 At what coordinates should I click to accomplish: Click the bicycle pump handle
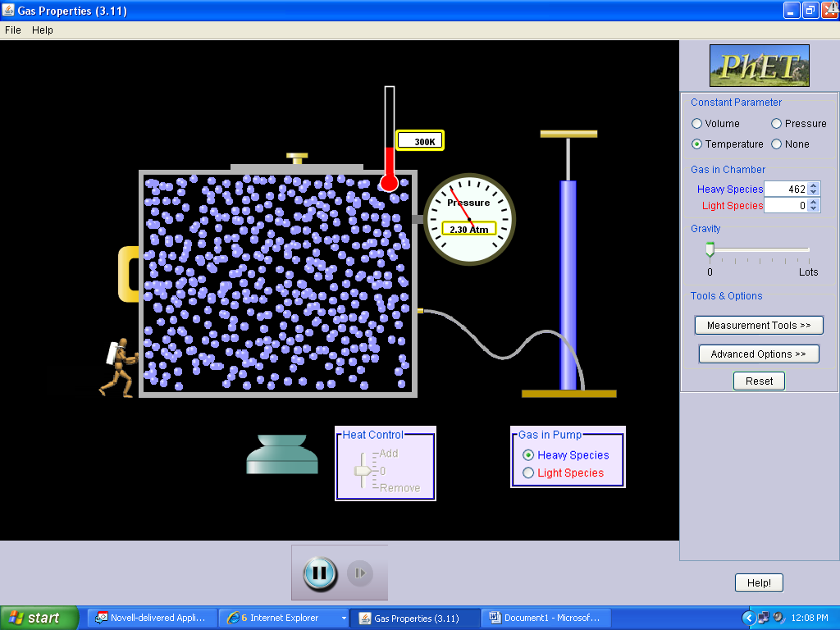(568, 132)
